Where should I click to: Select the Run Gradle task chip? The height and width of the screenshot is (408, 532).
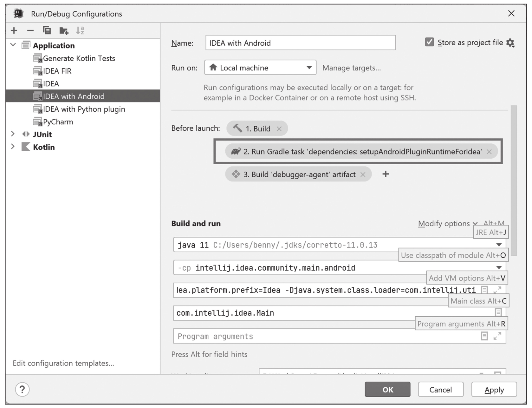click(361, 152)
